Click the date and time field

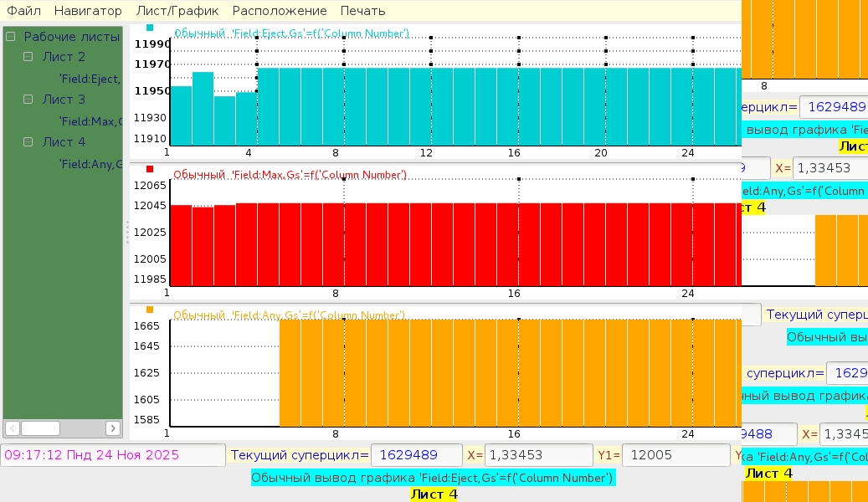click(x=113, y=455)
